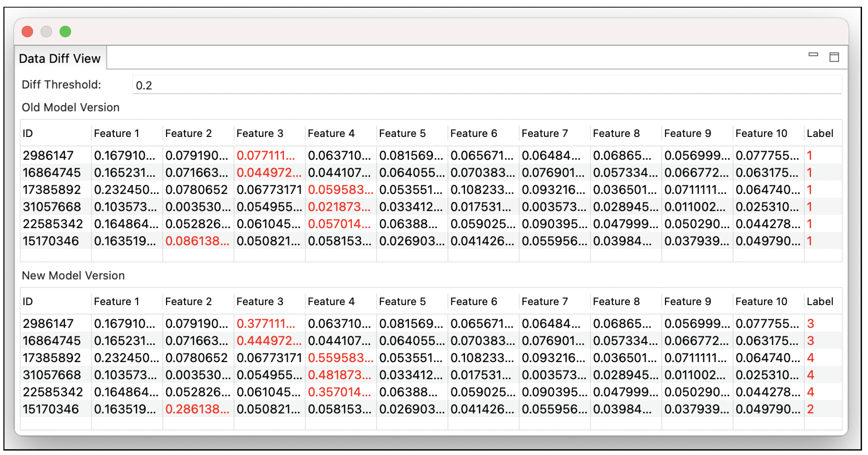The image size is (868, 455).
Task: Sort old table by Feature 3 header
Action: click(259, 133)
